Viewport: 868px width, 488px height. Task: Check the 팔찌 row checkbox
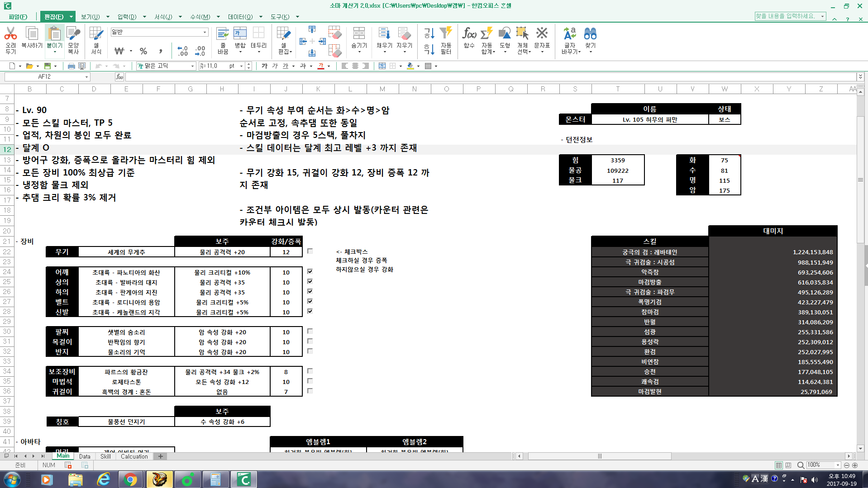[x=310, y=332]
